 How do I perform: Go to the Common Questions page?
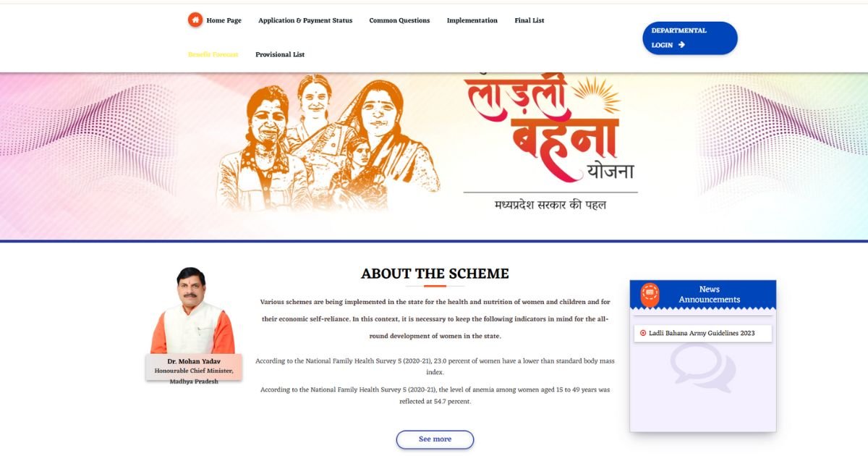click(399, 20)
